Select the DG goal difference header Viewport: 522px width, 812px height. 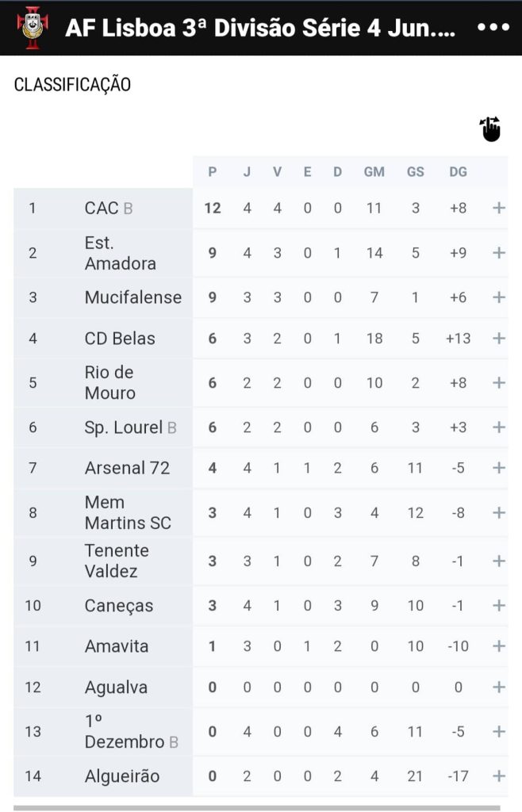[x=458, y=172]
